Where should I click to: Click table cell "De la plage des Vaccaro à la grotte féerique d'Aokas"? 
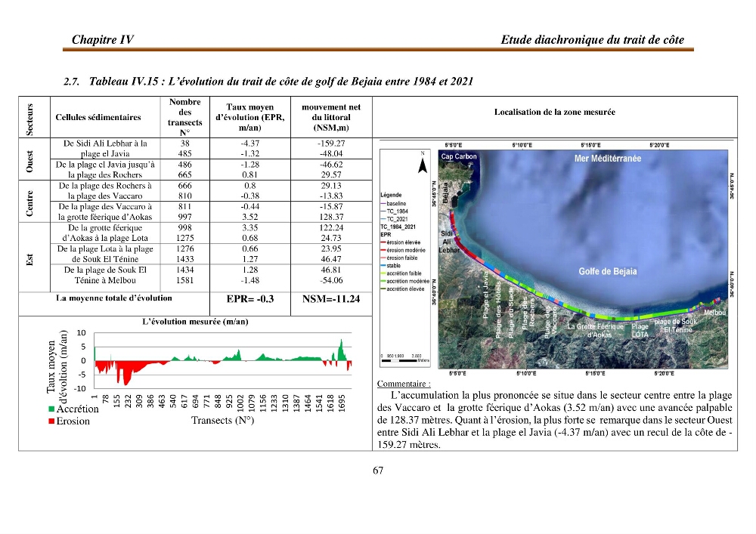pyautogui.click(x=105, y=211)
